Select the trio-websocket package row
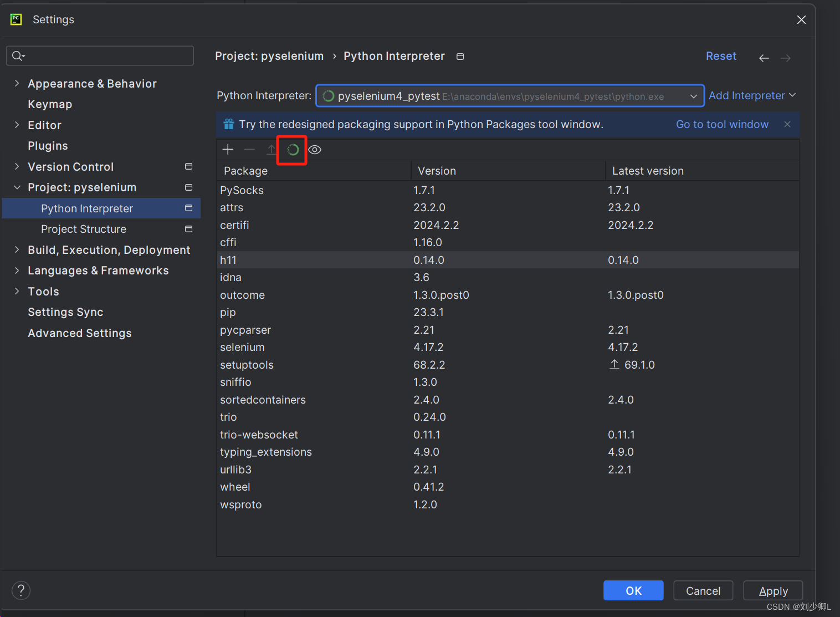The width and height of the screenshot is (840, 617). pos(508,435)
